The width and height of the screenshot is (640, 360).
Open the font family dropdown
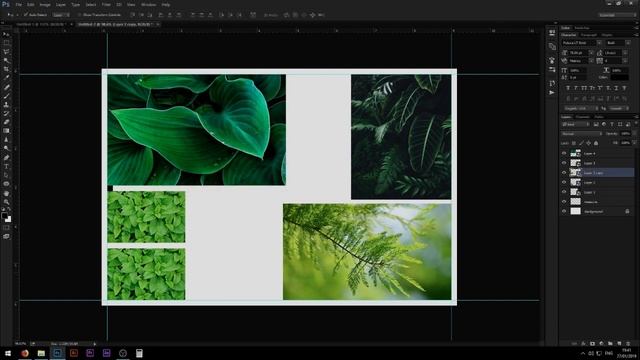click(599, 43)
